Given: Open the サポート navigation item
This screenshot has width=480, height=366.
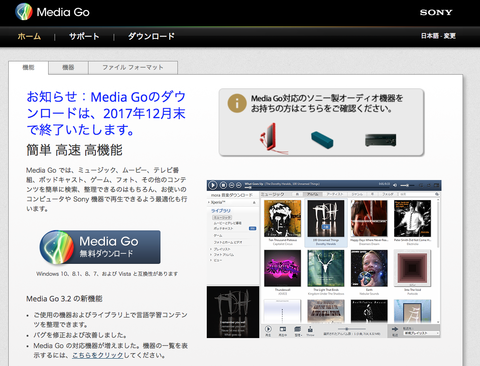Looking at the screenshot, I should [x=84, y=36].
